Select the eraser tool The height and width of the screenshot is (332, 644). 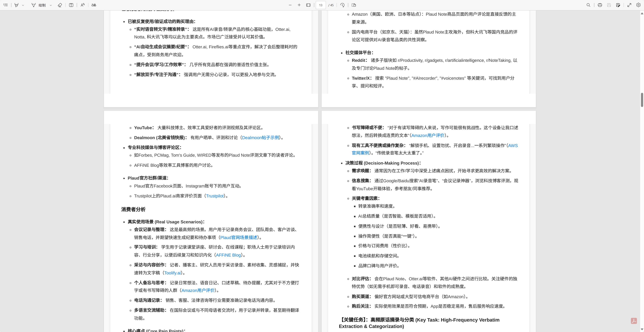tap(60, 5)
